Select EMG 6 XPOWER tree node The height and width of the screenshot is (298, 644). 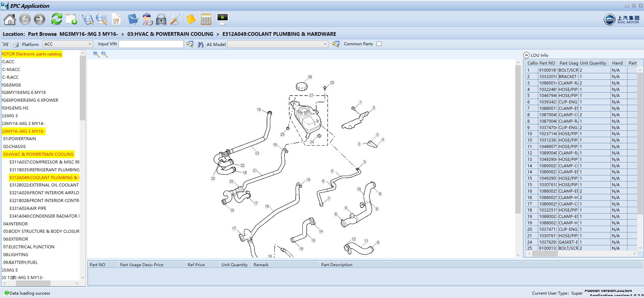[x=30, y=100]
